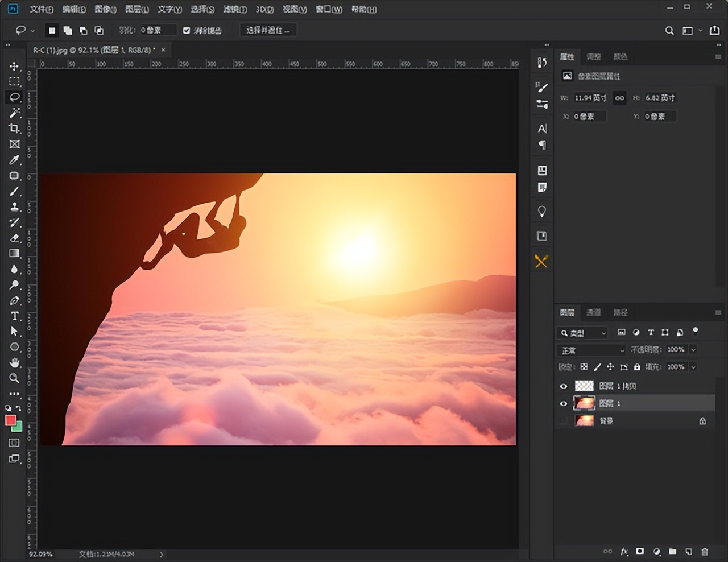This screenshot has height=562, width=728.
Task: Click the red foreground color swatch
Action: [x=10, y=420]
